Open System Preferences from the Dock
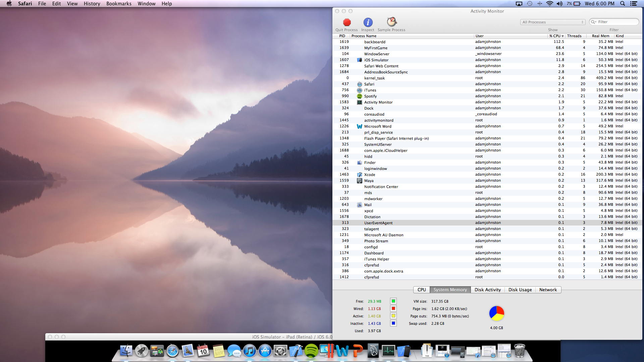 pyautogui.click(x=280, y=351)
